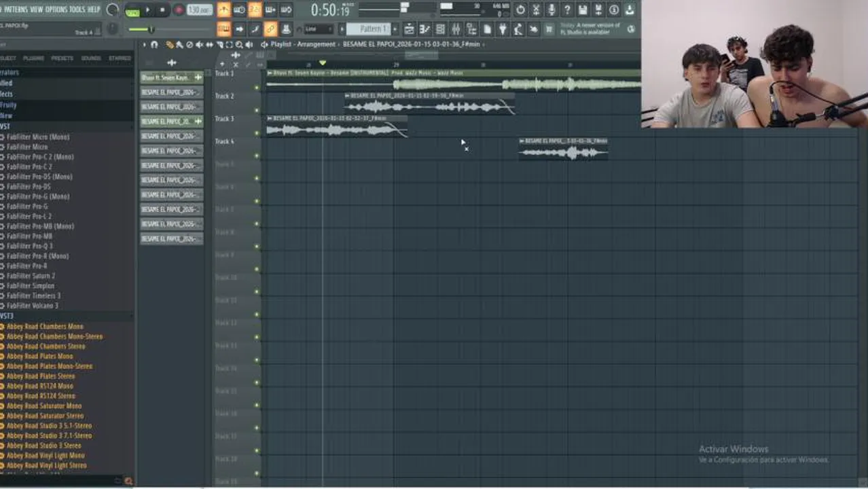The image size is (868, 489).
Task: Click the shopping cart content library icon
Action: click(549, 29)
